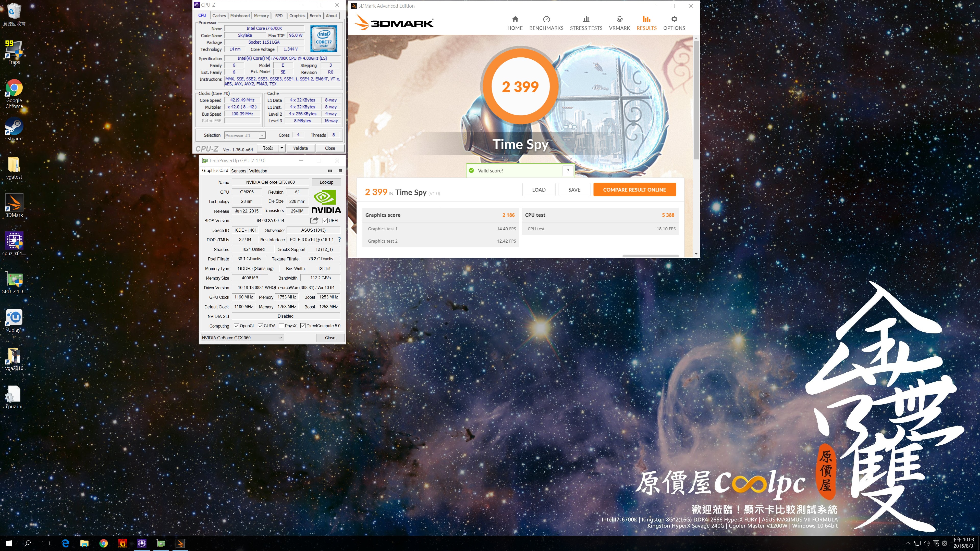The image size is (980, 551).
Task: Click 3DMark vertical scrollbar thumb
Action: pos(696,101)
